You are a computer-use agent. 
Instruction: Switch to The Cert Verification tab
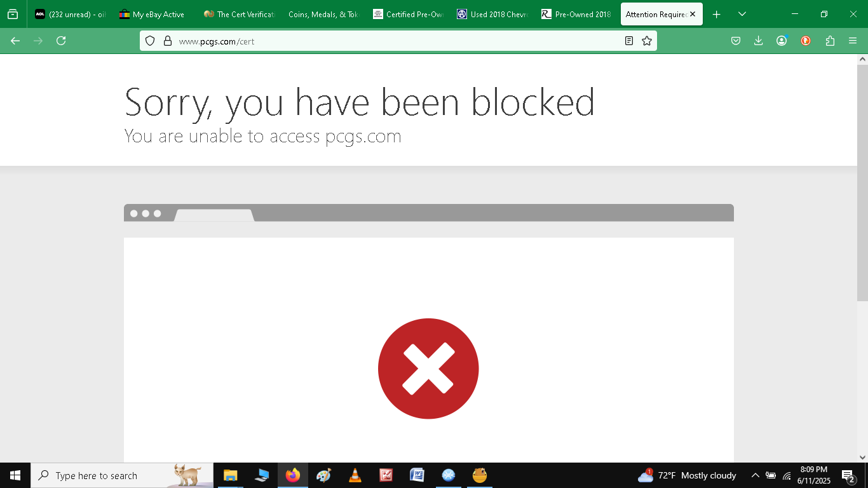click(x=238, y=14)
